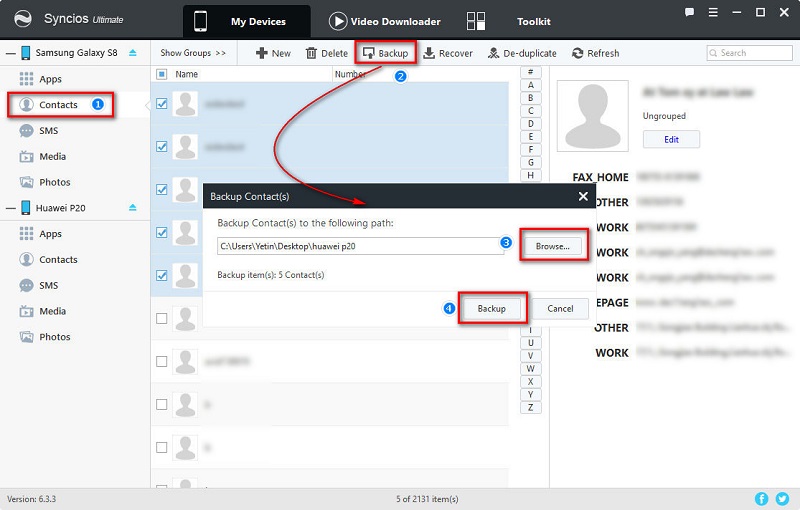Jump to letter W in alphabet index
800x510 pixels.
(531, 369)
